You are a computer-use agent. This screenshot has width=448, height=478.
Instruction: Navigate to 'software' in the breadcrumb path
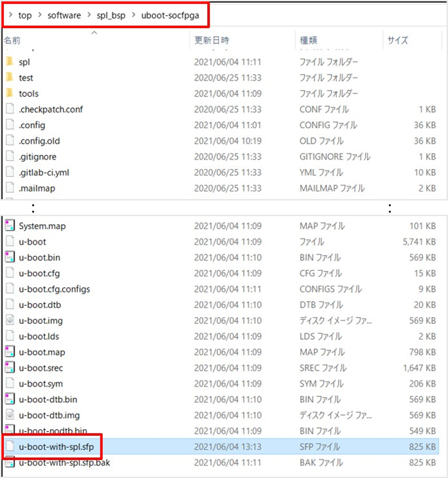coord(64,15)
